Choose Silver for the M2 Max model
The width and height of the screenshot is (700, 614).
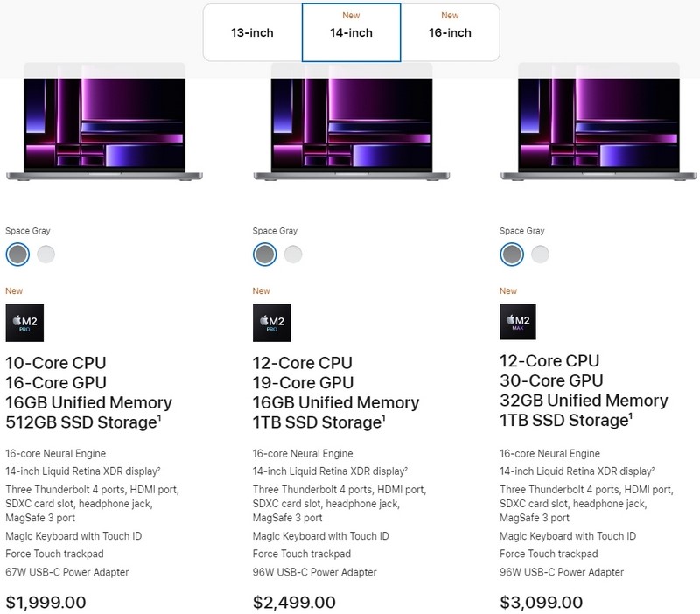(x=540, y=255)
